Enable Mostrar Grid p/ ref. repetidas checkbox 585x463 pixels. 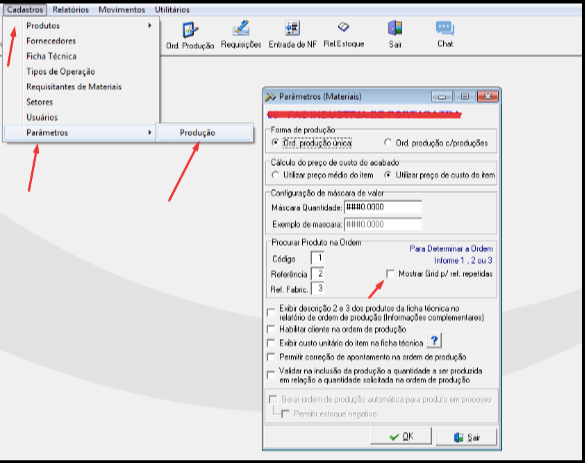[x=390, y=274]
